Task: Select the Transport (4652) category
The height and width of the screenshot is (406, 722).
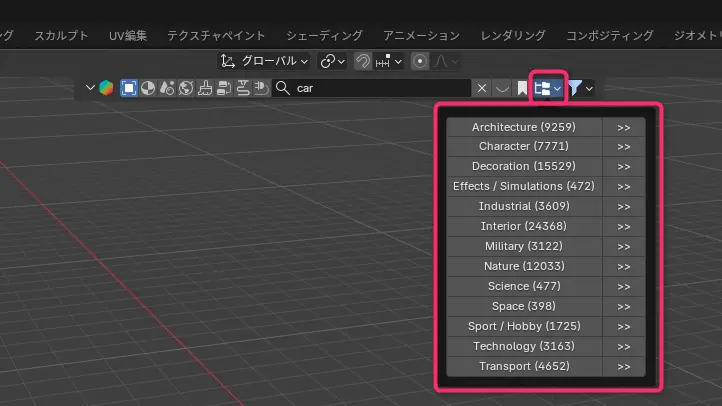Action: coord(524,366)
